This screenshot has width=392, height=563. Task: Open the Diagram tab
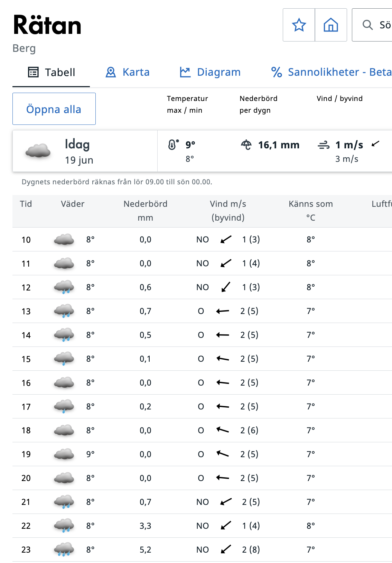[x=210, y=72]
